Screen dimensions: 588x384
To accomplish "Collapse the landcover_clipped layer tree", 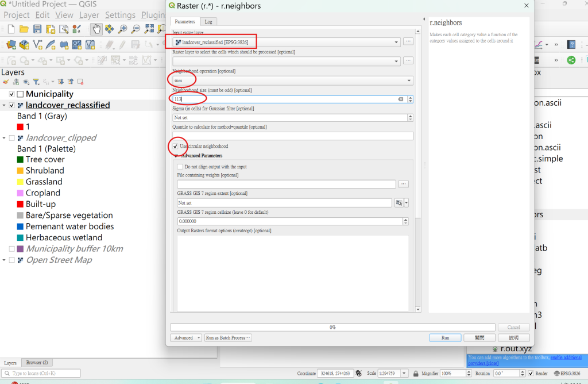I will coord(4,138).
